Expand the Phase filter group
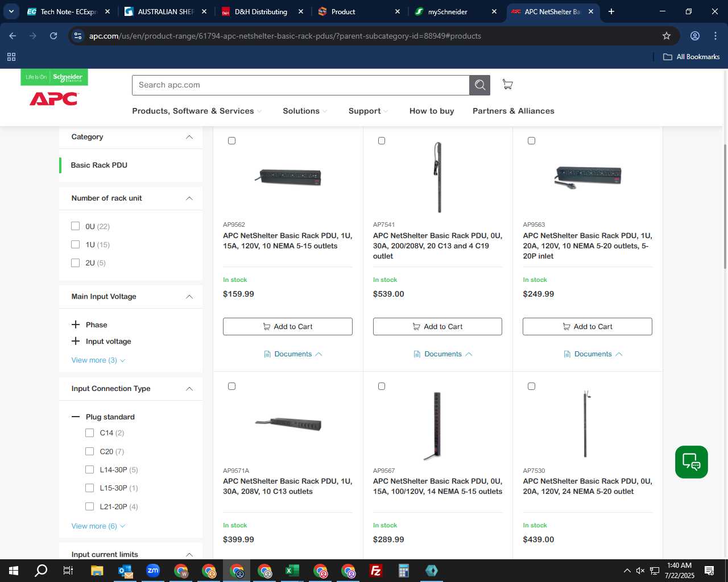 [x=76, y=325]
